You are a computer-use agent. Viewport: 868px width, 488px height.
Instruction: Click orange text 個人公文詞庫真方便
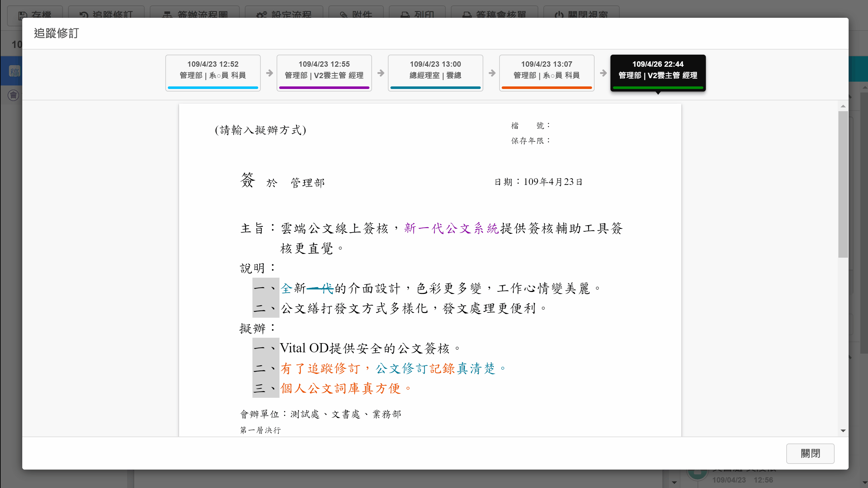coord(346,388)
